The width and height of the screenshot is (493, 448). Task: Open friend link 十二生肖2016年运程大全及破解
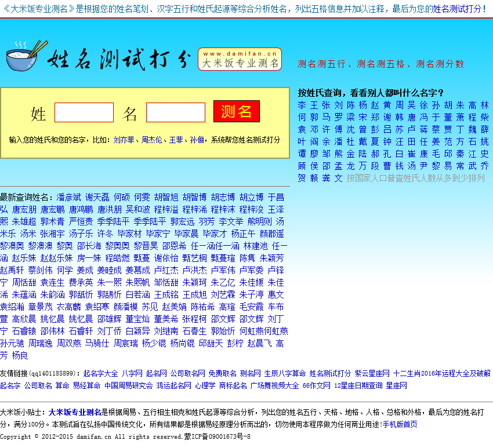(442, 373)
